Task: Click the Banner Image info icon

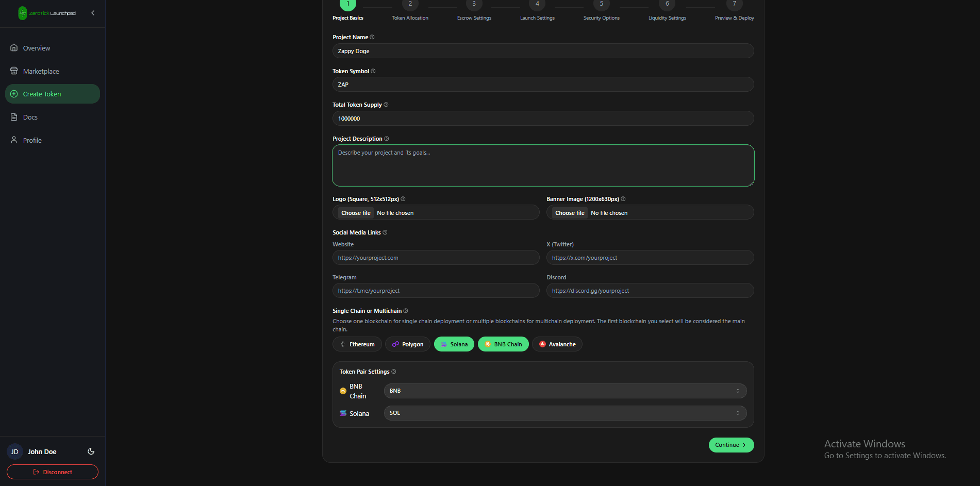Action: pyautogui.click(x=623, y=199)
